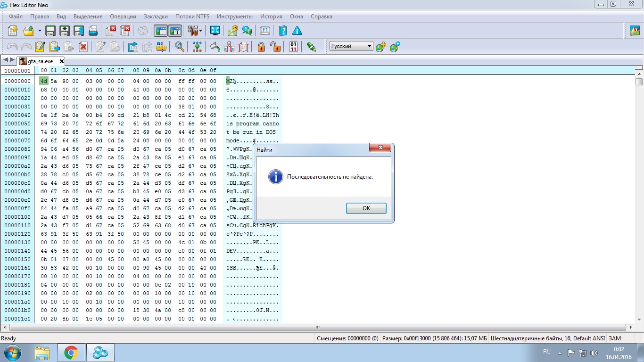Screen dimensions: 644x362
Task: Click the horizontal scrollbar below hex view
Action: tap(318, 327)
